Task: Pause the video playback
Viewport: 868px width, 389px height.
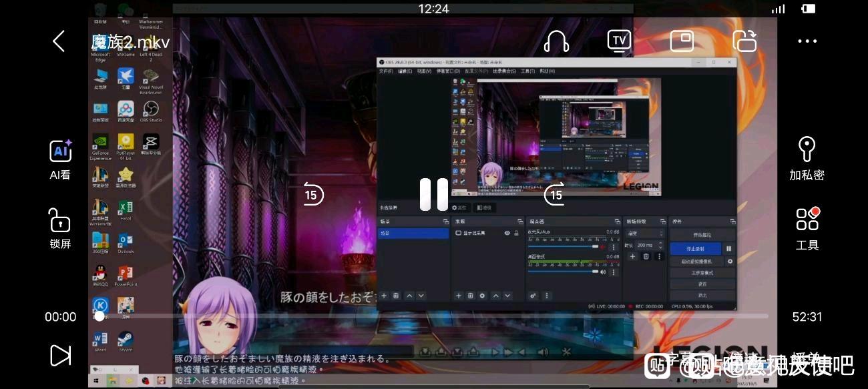Action: pyautogui.click(x=434, y=195)
